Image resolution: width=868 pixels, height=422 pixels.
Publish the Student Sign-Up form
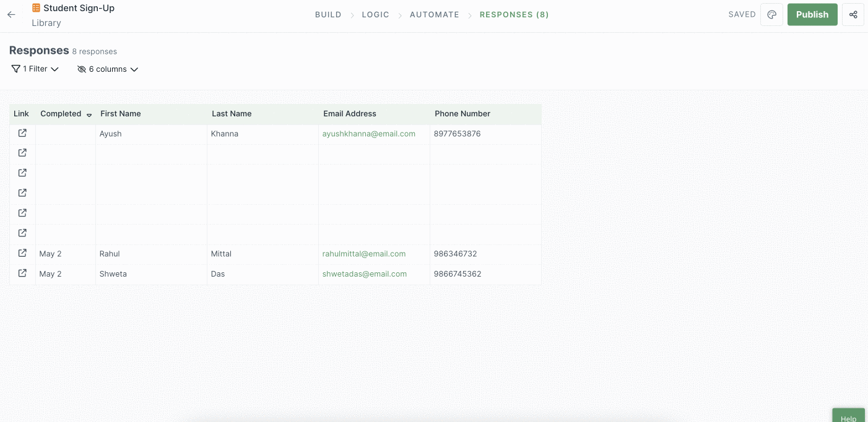[x=812, y=14]
